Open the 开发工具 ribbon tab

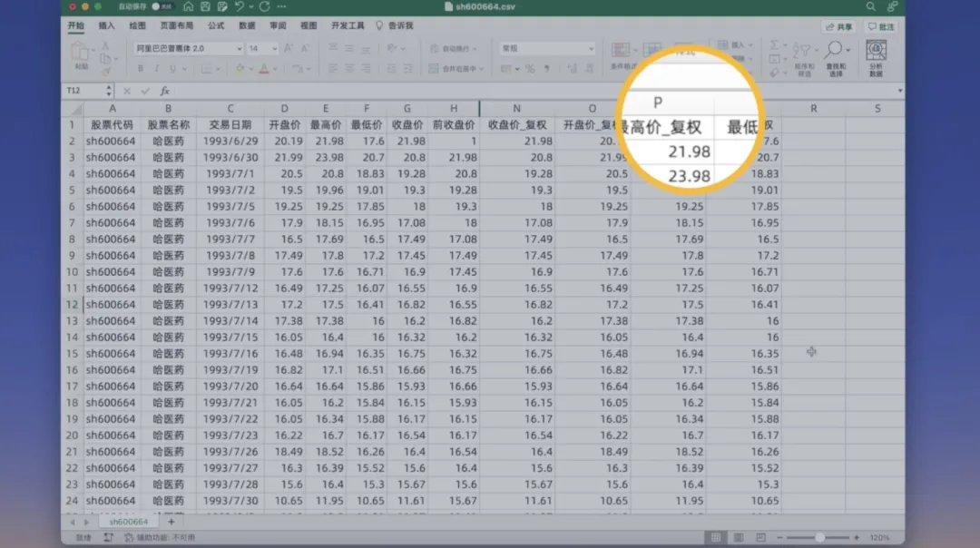pos(348,25)
